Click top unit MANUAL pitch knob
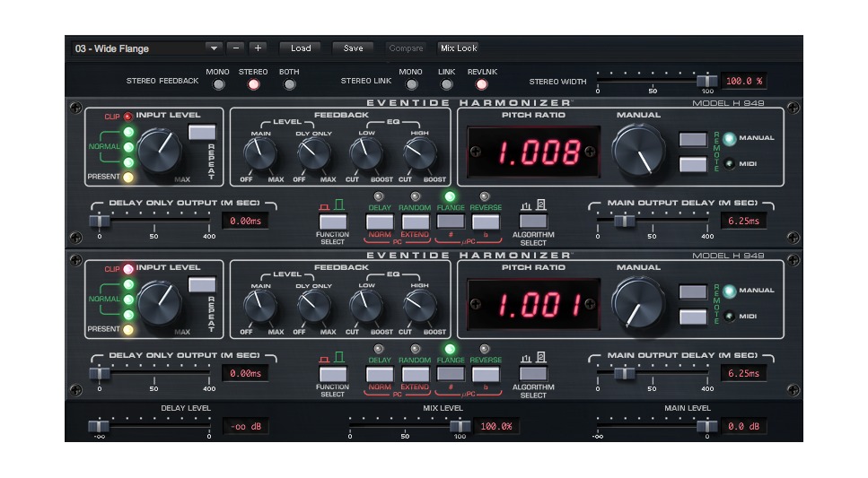The height and width of the screenshot is (478, 868). coord(638,150)
